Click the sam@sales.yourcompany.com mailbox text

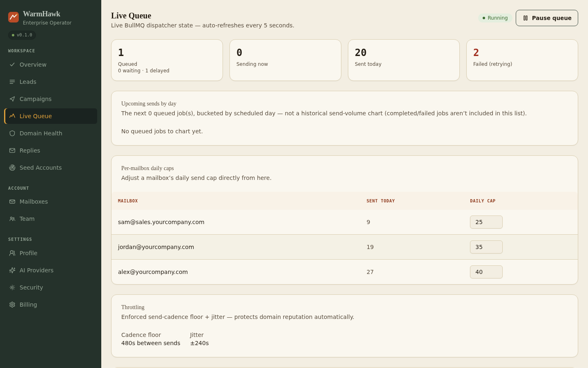coord(161,222)
